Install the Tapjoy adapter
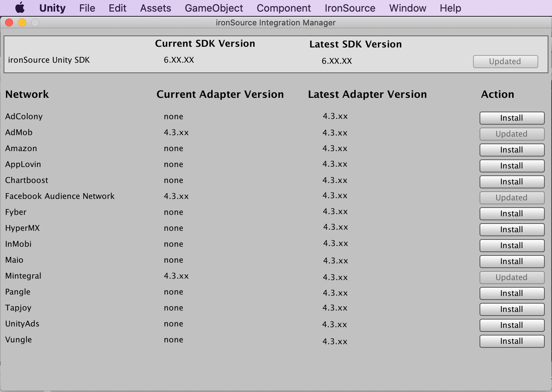The height and width of the screenshot is (392, 552). point(512,309)
